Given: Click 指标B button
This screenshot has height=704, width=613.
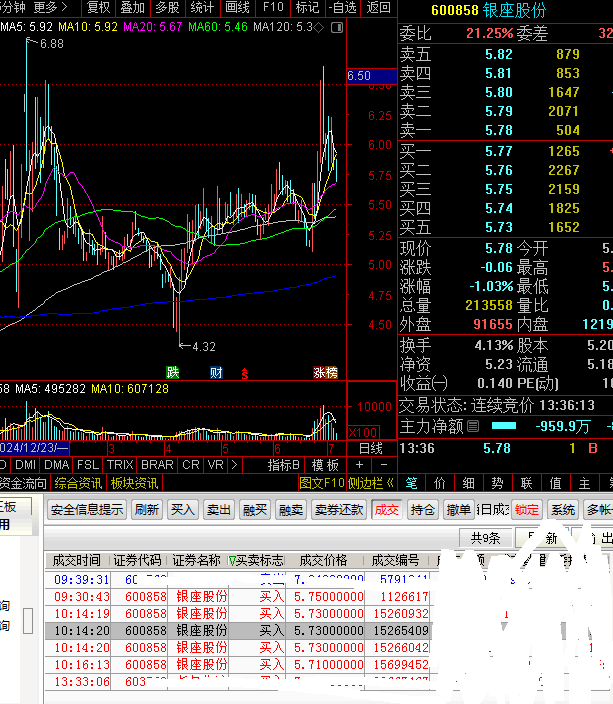Looking at the screenshot, I should pos(284,465).
